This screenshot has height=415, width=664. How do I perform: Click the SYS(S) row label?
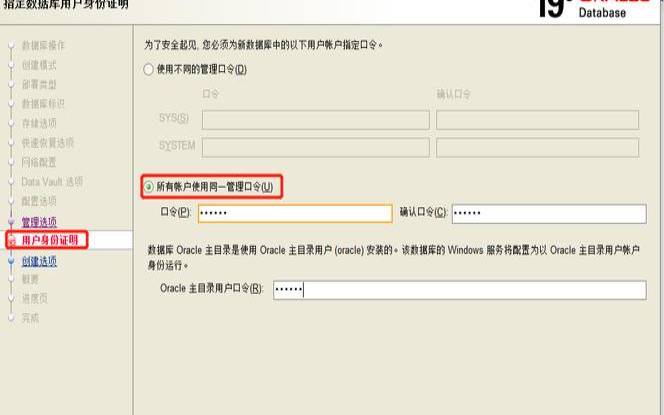tap(174, 118)
